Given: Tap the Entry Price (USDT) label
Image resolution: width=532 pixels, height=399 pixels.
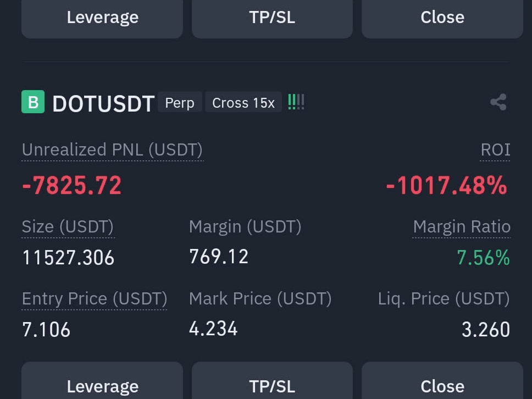Looking at the screenshot, I should [x=95, y=299].
